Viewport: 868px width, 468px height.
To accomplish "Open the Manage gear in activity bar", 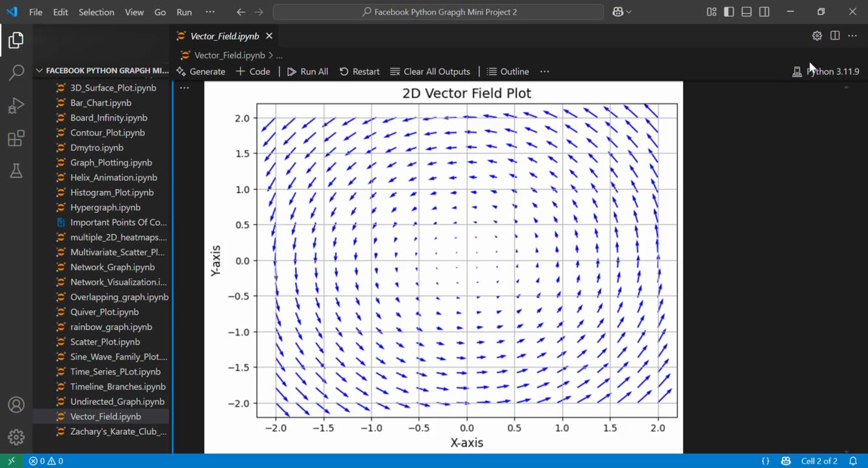I will point(16,437).
